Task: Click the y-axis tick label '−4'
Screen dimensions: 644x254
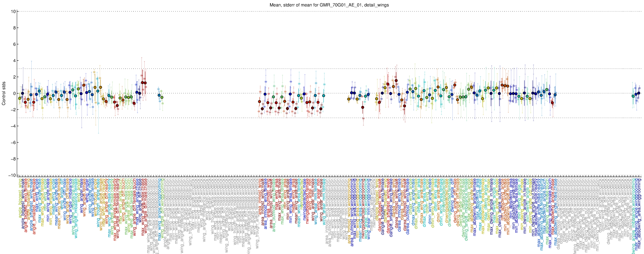Action: 13,126
